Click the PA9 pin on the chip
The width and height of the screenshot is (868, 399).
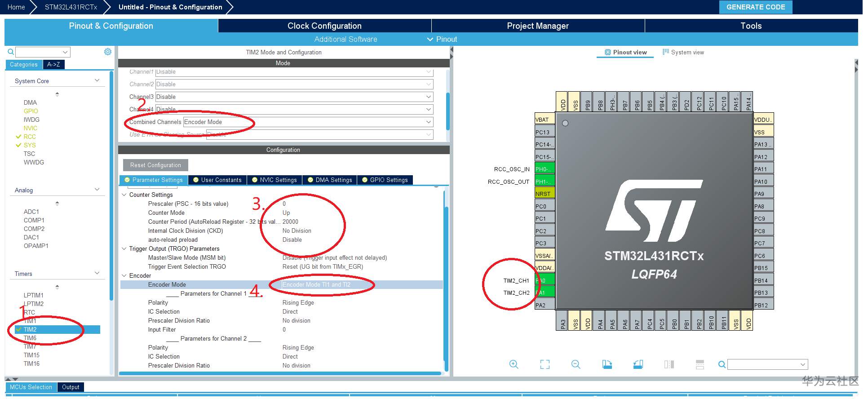tap(763, 194)
